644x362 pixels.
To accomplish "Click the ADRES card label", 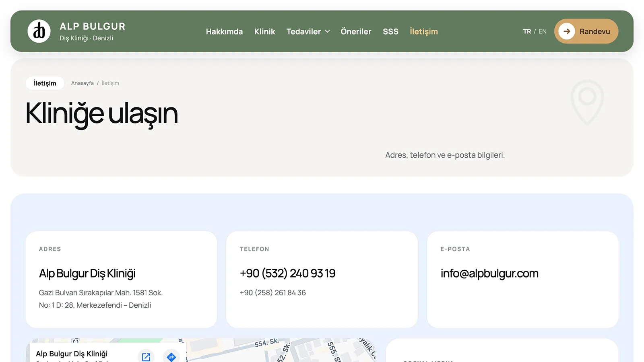I will (x=50, y=249).
